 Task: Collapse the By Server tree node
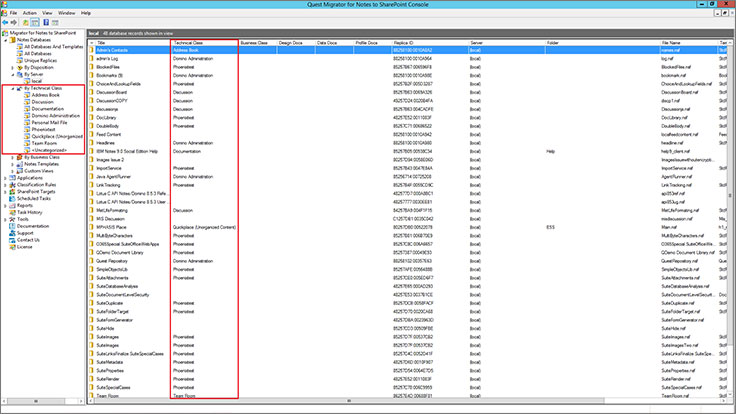tap(13, 75)
